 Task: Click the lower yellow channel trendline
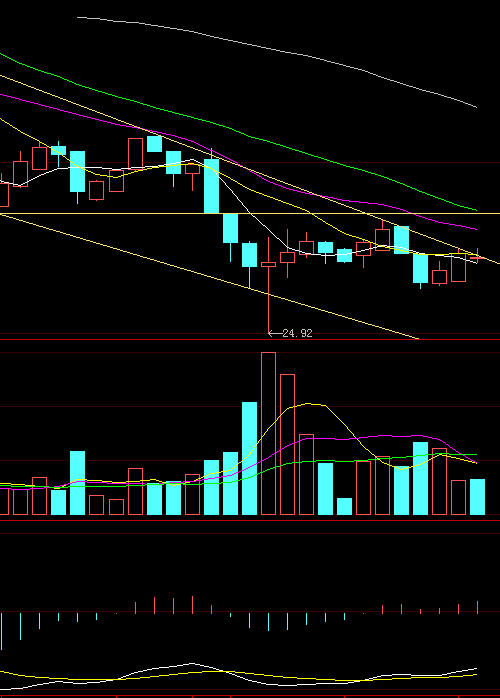[x=209, y=276]
